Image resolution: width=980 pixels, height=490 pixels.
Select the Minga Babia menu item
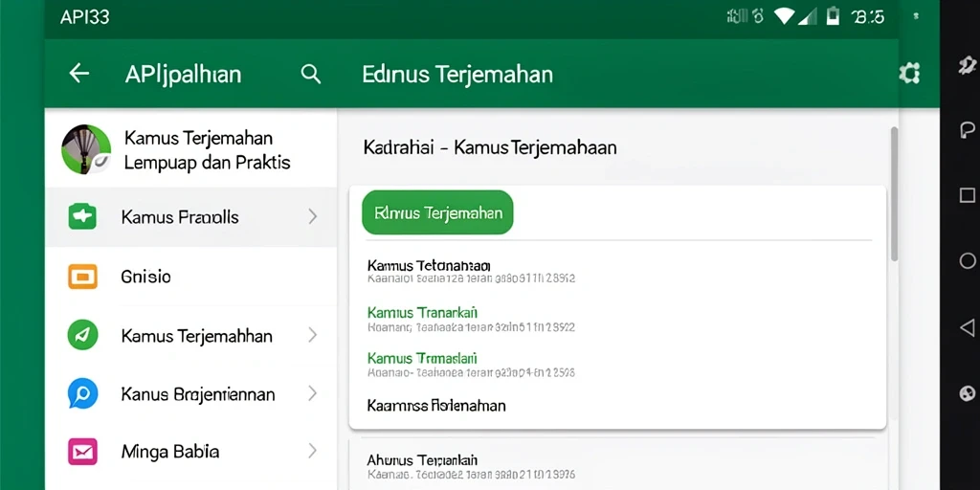[191, 452]
